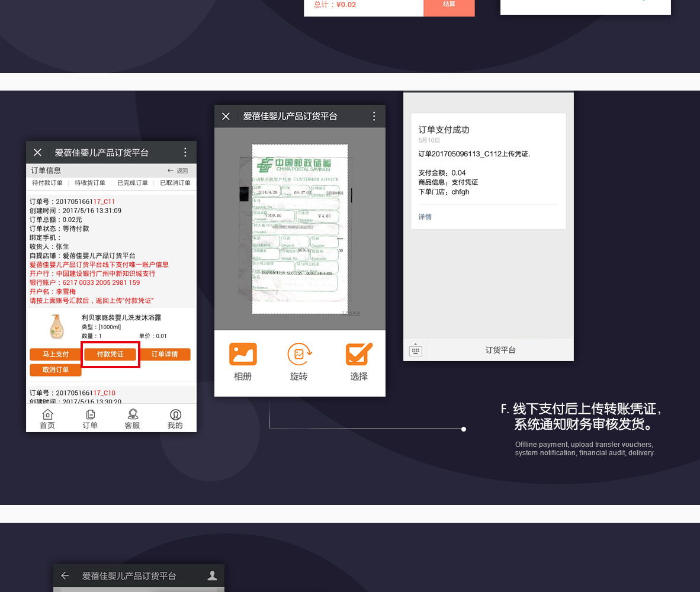Viewport: 700px width, 592px height.
Task: Close the order info phone screen
Action: click(37, 153)
